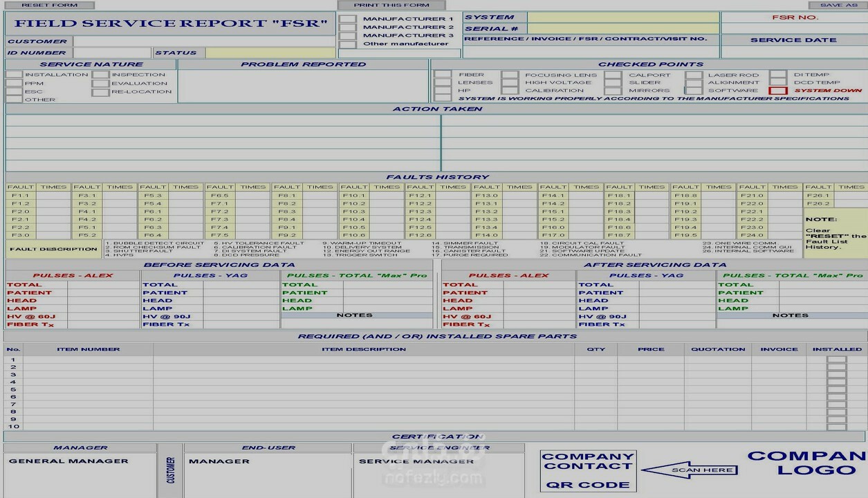Image resolution: width=868 pixels, height=498 pixels.
Task: Click the yellow SYSTEM field
Action: tap(623, 17)
